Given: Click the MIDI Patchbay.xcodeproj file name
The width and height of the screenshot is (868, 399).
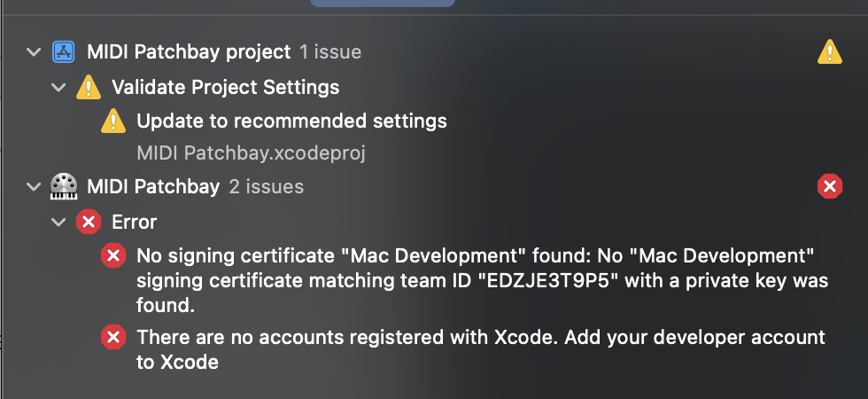Looking at the screenshot, I should [251, 153].
